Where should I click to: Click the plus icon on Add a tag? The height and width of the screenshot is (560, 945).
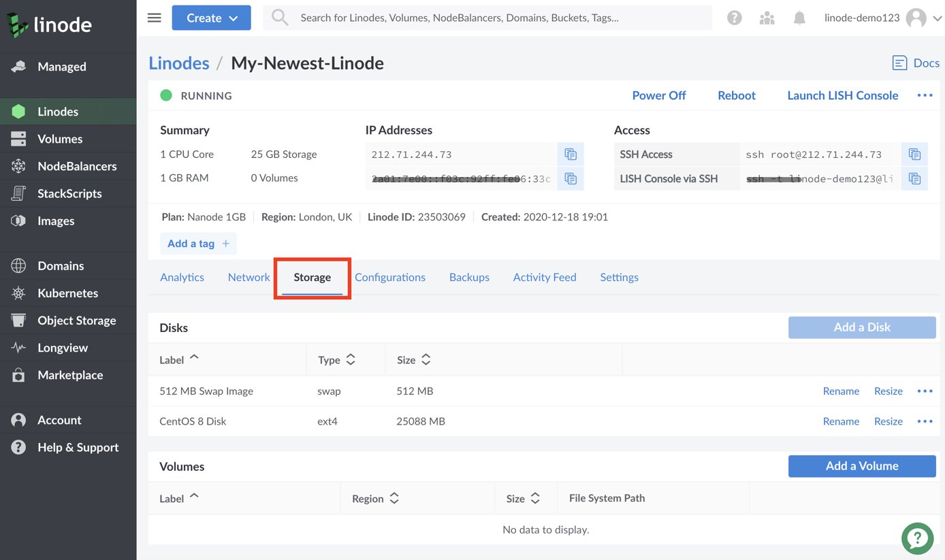pyautogui.click(x=225, y=244)
